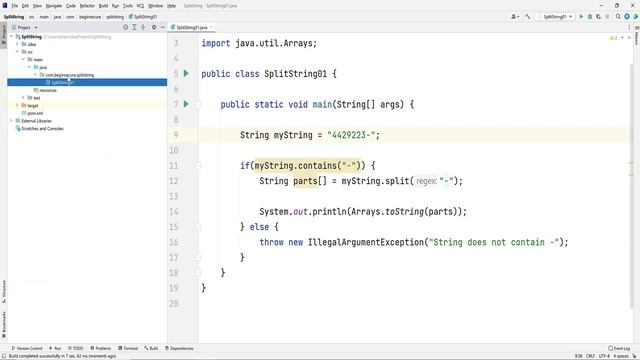640x360 pixels.
Task: Open the Project view selector dropdown
Action: 24,27
